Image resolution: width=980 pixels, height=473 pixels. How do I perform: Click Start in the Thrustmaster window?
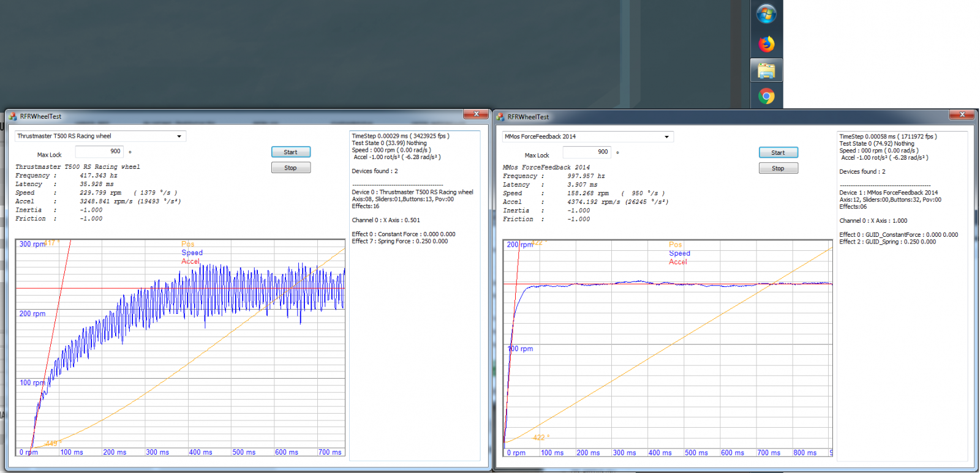pos(291,152)
